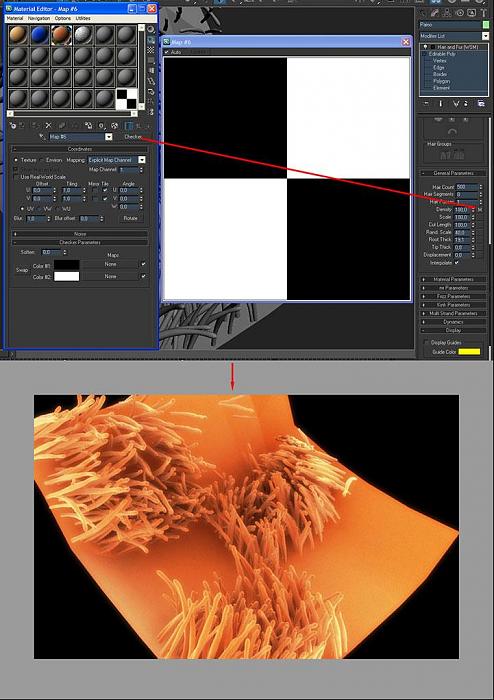Toggle Show End Result icon
Image resolution: width=494 pixels, height=700 pixels.
[x=129, y=126]
